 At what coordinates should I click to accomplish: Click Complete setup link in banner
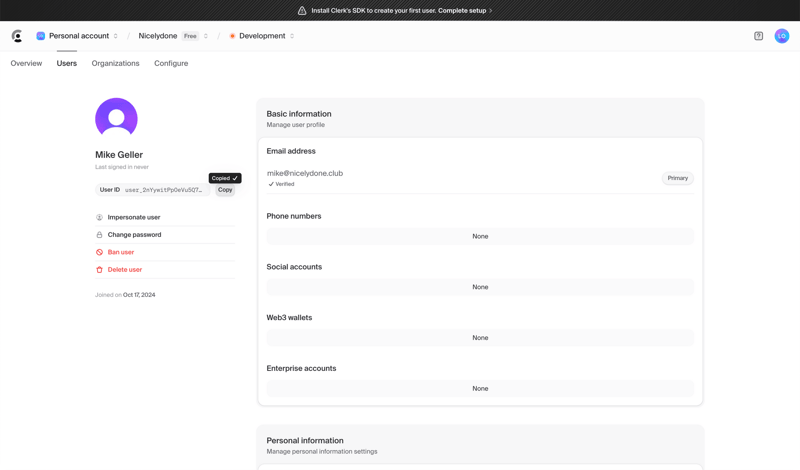462,10
